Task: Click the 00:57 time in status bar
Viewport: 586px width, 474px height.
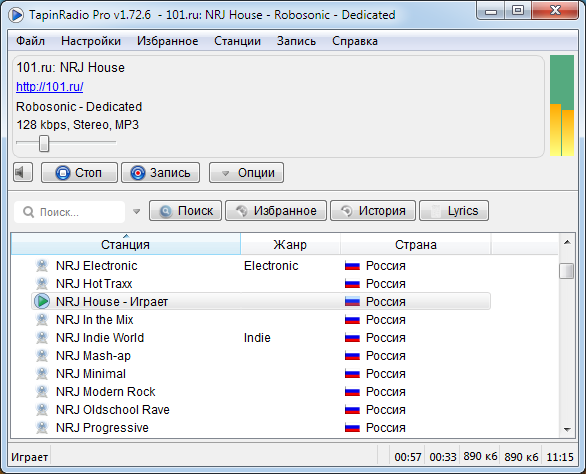Action: [408, 457]
